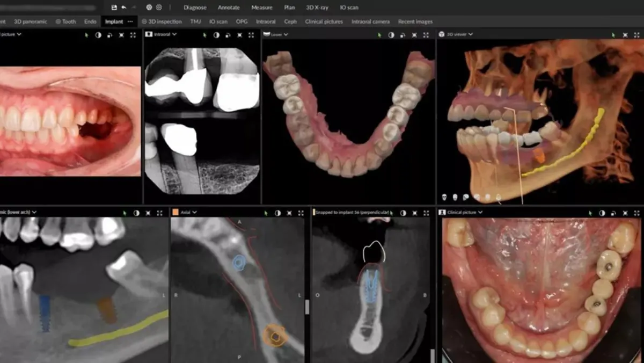The height and width of the screenshot is (363, 644).
Task: Open the Axial view type dropdown
Action: point(194,213)
